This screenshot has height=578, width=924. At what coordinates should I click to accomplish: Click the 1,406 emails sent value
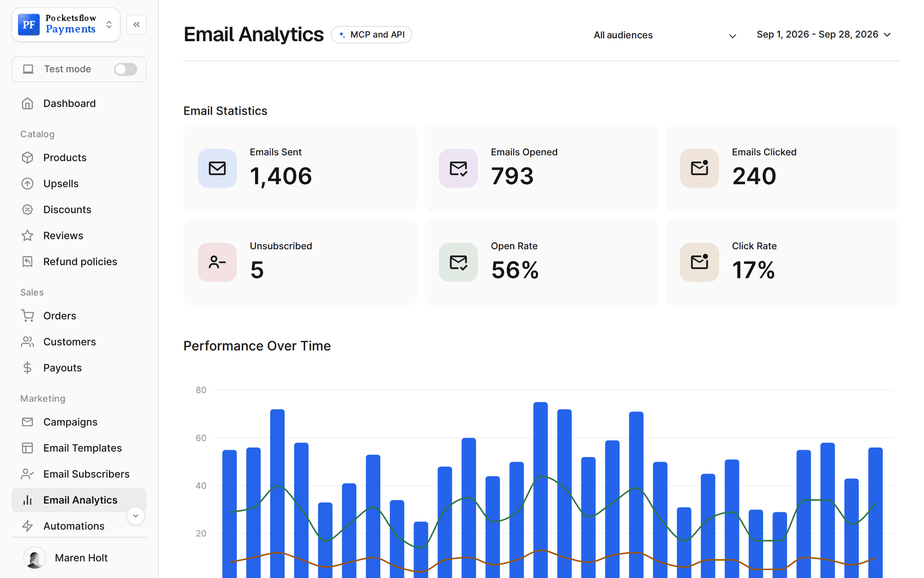(x=281, y=176)
